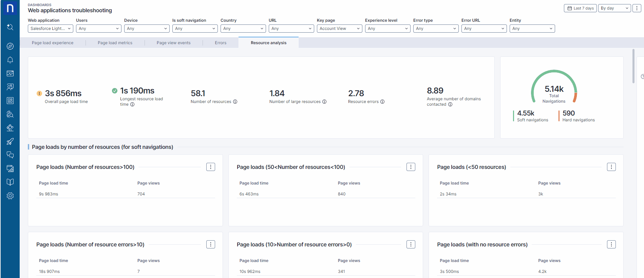Viewport: 644px width, 278px height.
Task: Open the Last 7 days date picker
Action: (x=580, y=8)
